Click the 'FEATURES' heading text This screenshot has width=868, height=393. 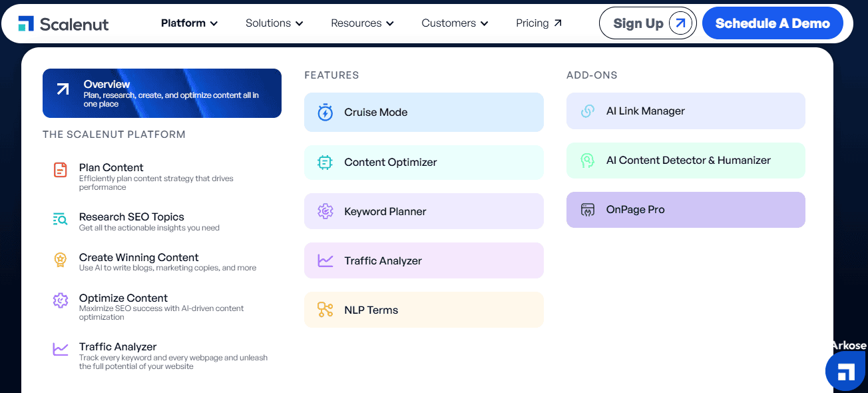tap(331, 75)
